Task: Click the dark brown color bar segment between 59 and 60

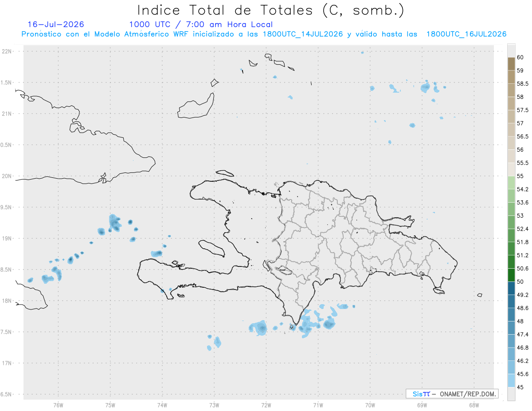Action: coord(511,64)
